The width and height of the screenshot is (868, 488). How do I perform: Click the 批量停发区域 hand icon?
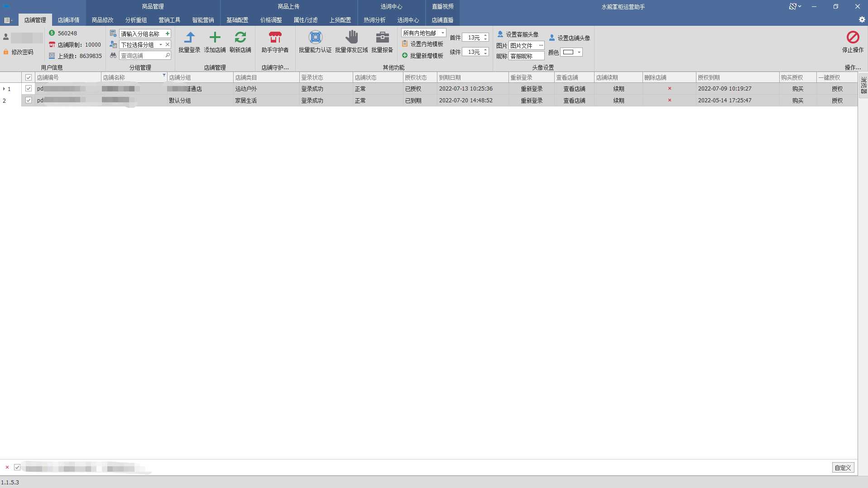351,38
